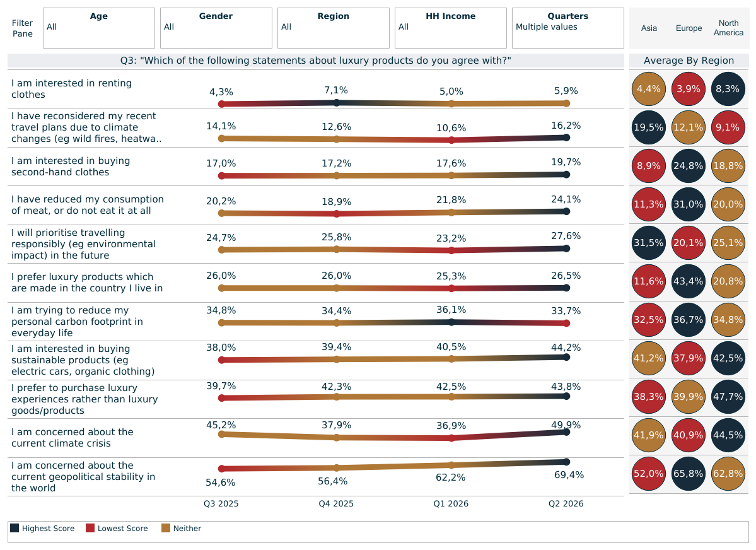Click the Europe 65,8% bubble
756x550 pixels.
688,474
